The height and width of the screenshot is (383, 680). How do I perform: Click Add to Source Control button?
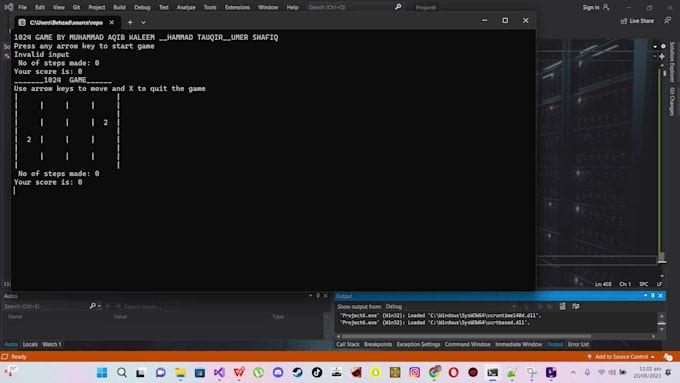[621, 357]
